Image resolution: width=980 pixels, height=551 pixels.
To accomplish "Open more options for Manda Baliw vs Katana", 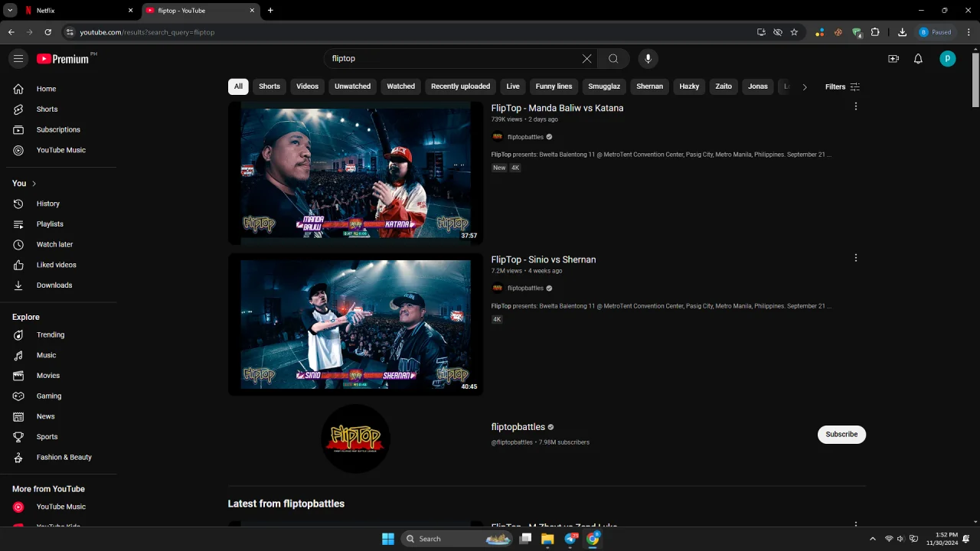I will click(856, 106).
